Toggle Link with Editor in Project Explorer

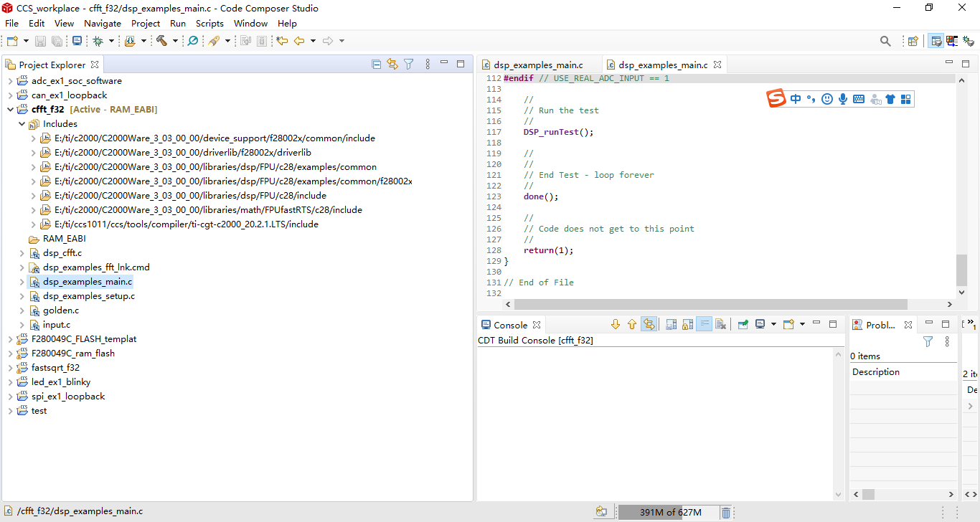pos(392,65)
